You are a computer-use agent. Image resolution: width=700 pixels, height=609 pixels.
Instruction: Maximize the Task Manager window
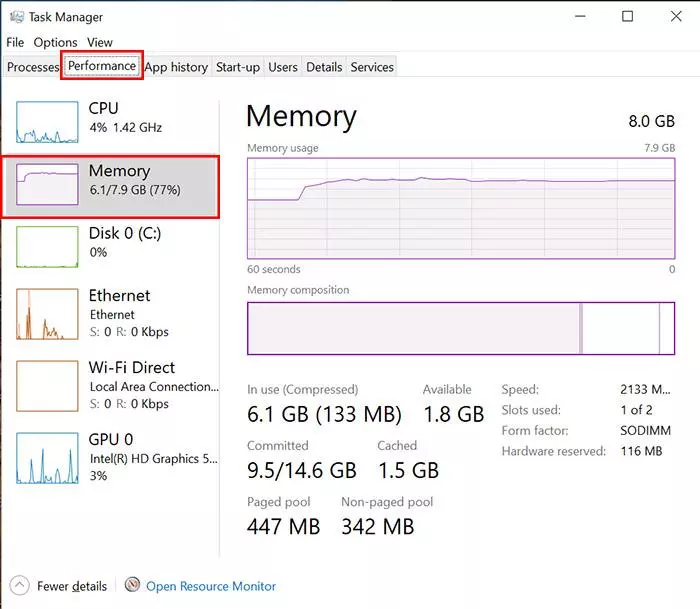628,17
